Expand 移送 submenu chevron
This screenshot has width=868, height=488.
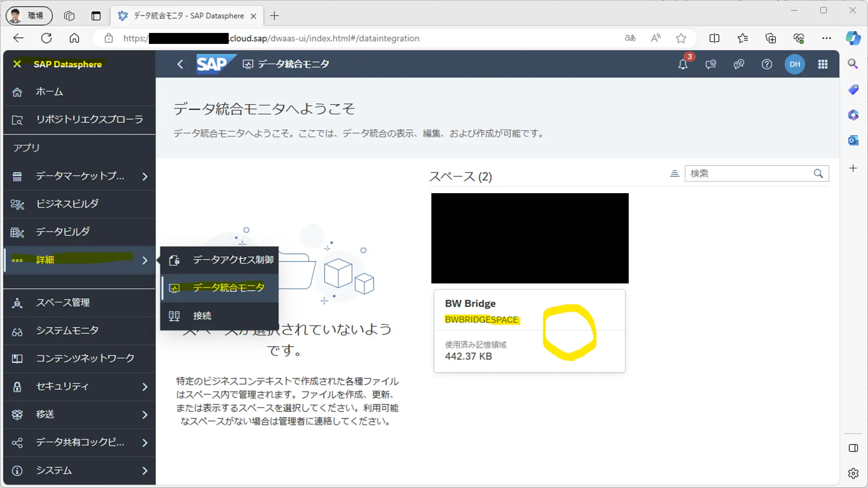tap(145, 415)
